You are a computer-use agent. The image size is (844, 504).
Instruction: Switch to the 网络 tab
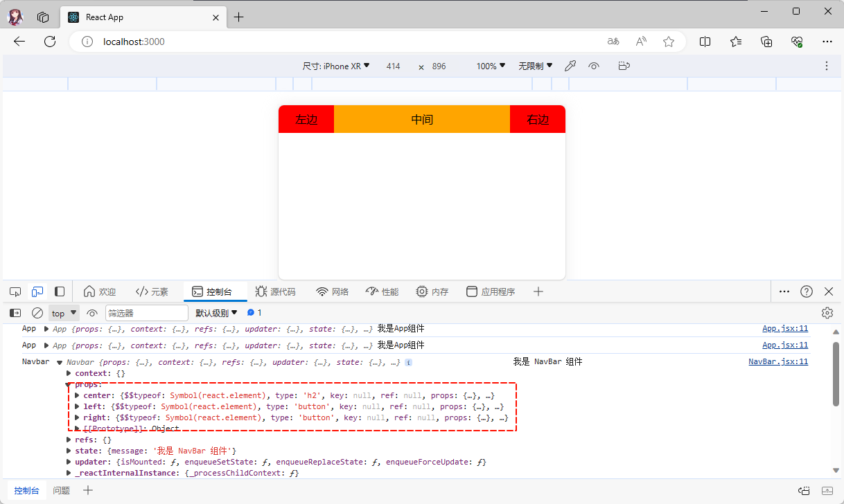click(332, 291)
